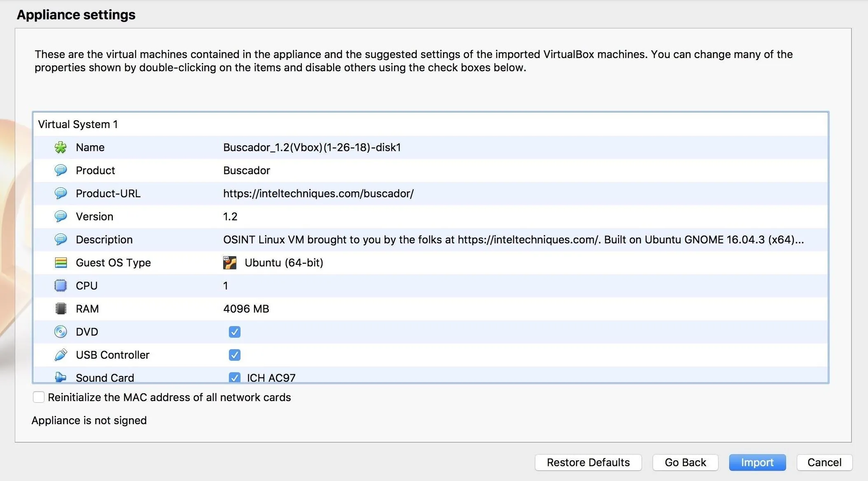Click the OSINT Linux VM description text
This screenshot has height=481, width=868.
point(513,240)
